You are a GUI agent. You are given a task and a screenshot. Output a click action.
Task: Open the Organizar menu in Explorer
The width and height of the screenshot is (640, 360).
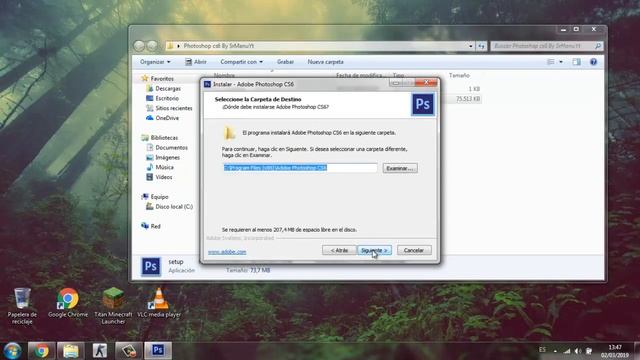155,62
